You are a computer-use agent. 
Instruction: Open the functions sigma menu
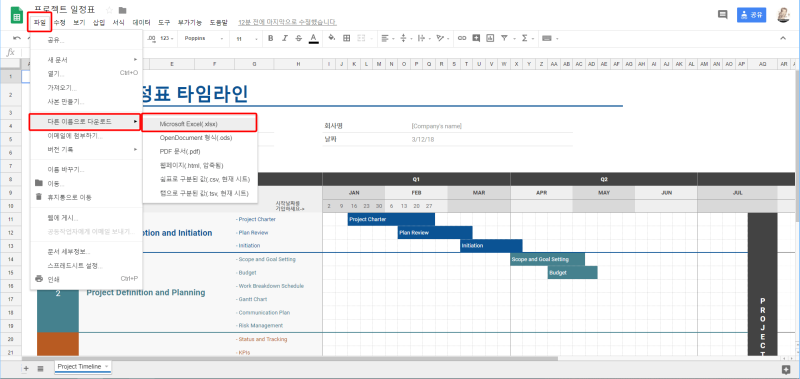(524, 38)
